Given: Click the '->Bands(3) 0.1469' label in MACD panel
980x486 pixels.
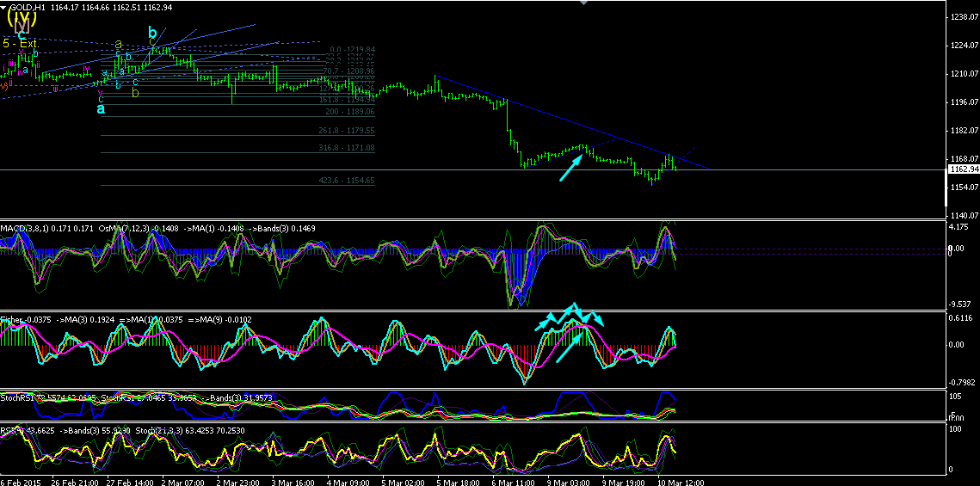Looking at the screenshot, I should 282,229.
